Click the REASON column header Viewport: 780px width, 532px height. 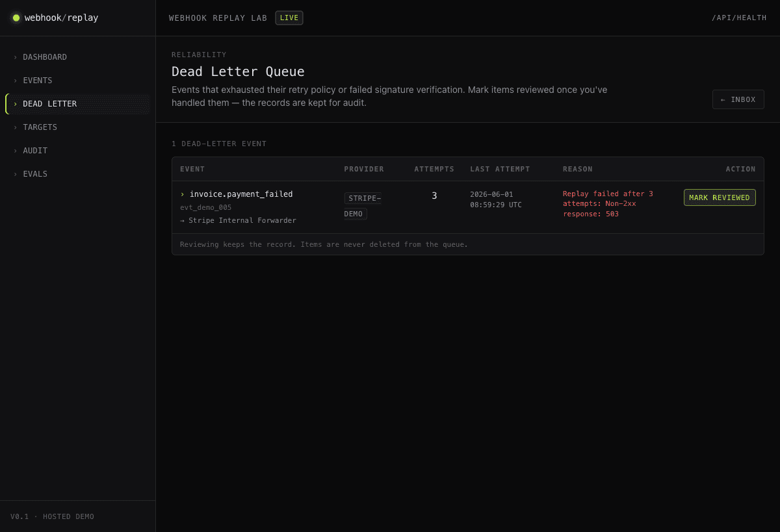578,169
